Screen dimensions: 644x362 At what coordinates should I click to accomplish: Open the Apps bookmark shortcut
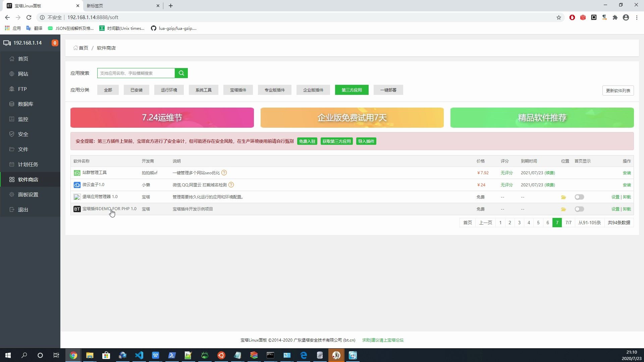click(13, 28)
